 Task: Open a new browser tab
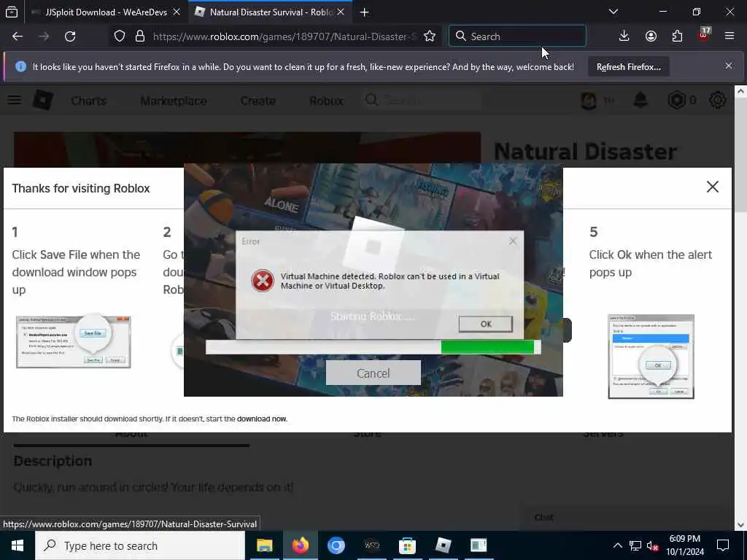click(x=365, y=12)
